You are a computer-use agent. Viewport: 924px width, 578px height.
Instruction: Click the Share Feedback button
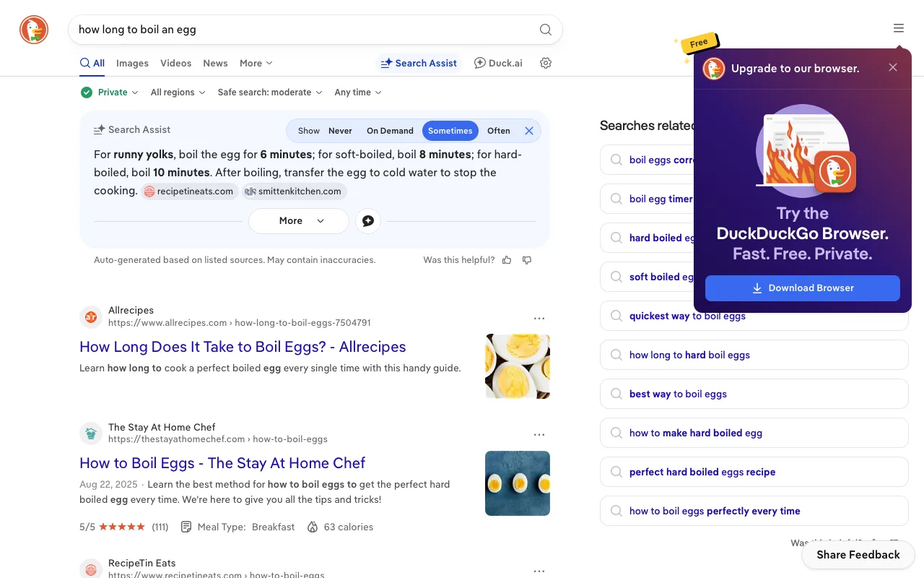pyautogui.click(x=858, y=555)
